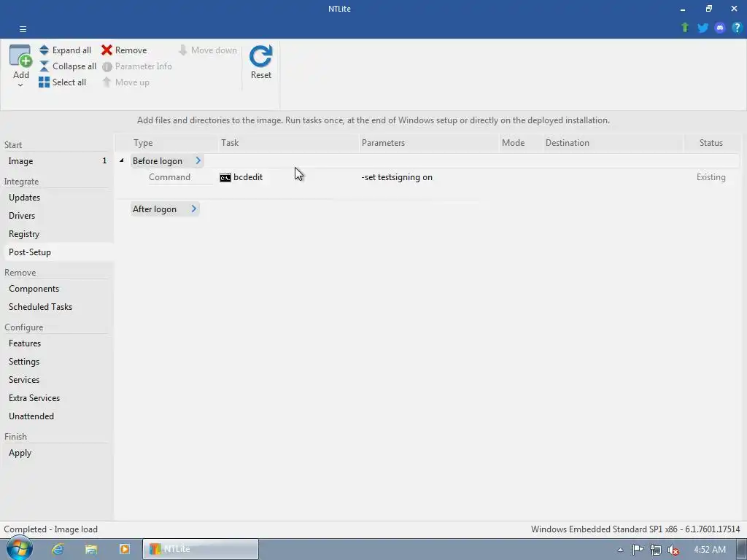The image size is (747, 560).
Task: Click the NTLite taskbar button
Action: (x=201, y=549)
